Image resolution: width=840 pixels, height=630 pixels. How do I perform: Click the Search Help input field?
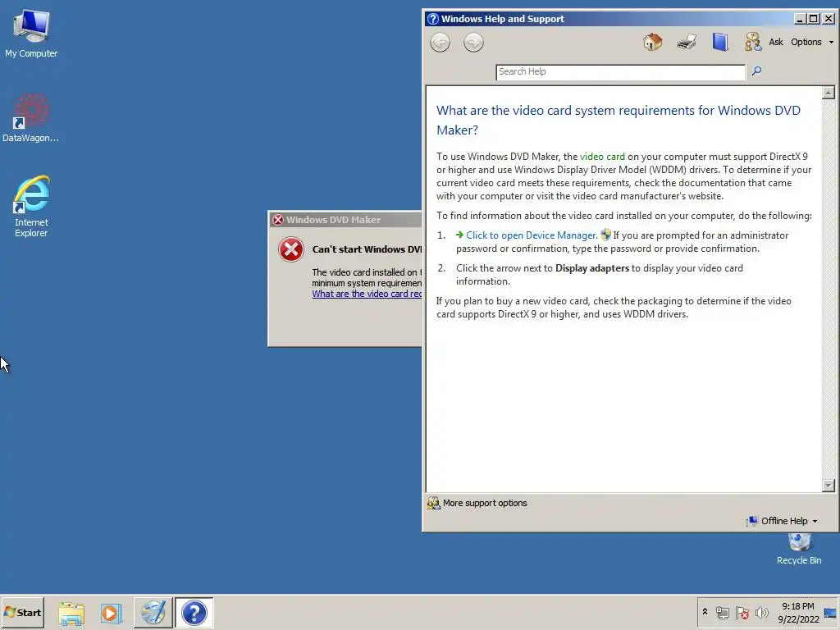pyautogui.click(x=620, y=72)
